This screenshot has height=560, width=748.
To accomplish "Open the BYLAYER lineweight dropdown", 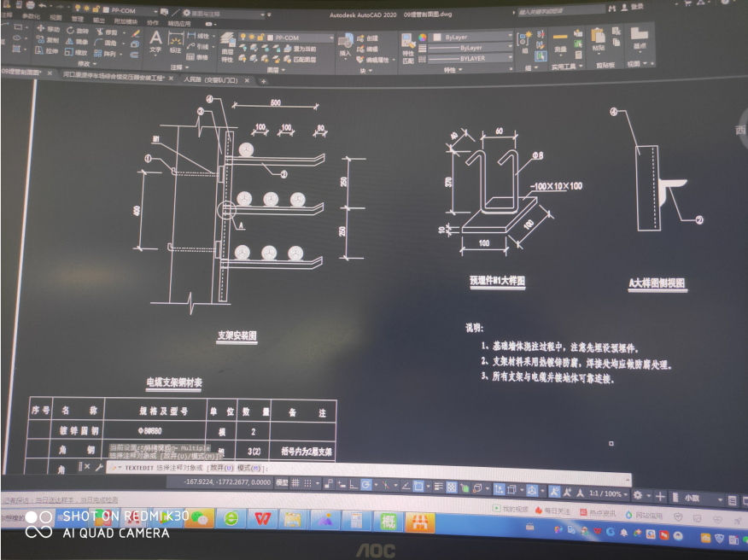I will click(470, 58).
